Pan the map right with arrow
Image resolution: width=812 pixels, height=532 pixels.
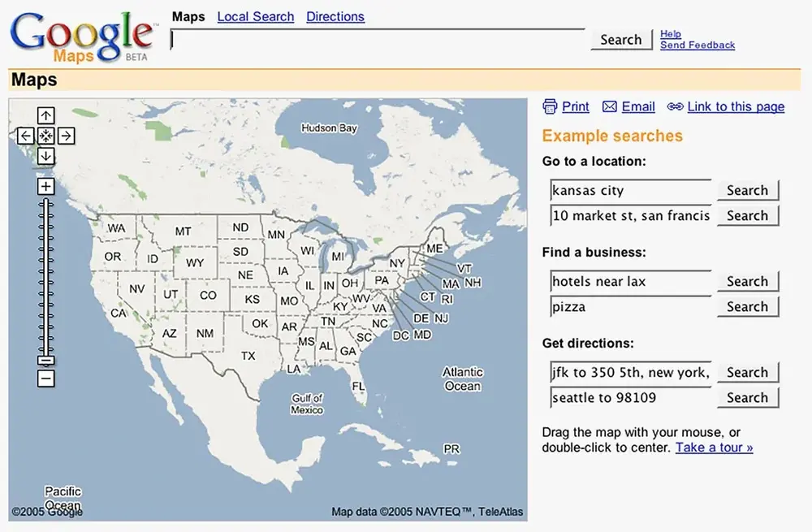[x=67, y=136]
